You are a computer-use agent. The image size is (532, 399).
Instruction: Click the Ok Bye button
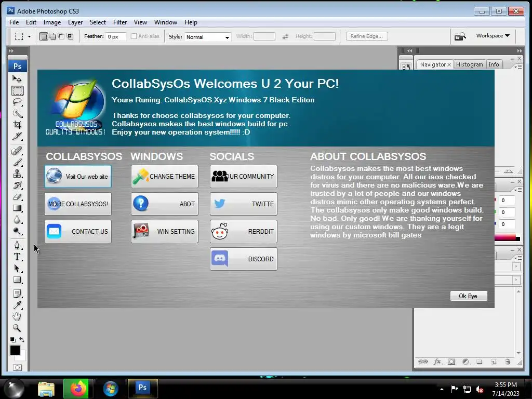(468, 296)
